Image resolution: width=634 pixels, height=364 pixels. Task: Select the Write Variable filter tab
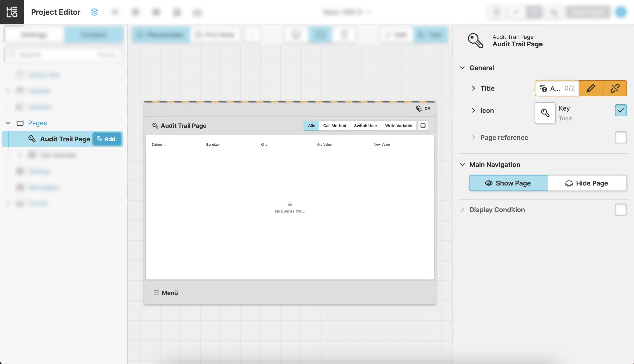(x=398, y=126)
